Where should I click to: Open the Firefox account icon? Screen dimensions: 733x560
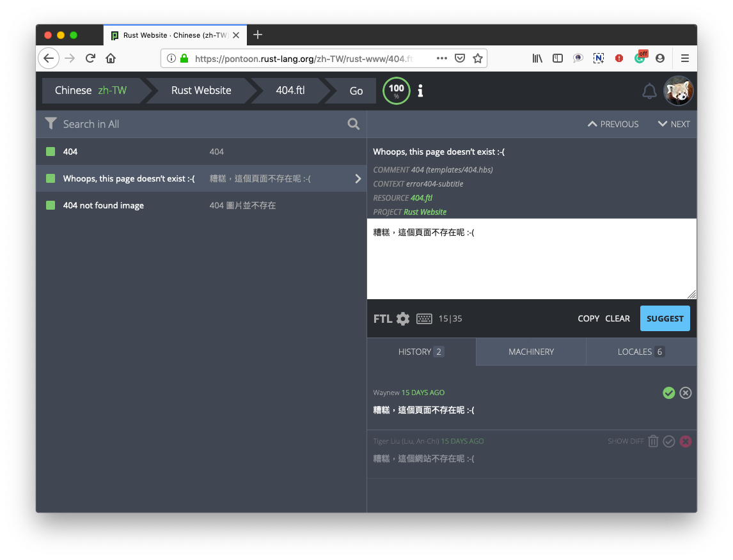tap(660, 58)
